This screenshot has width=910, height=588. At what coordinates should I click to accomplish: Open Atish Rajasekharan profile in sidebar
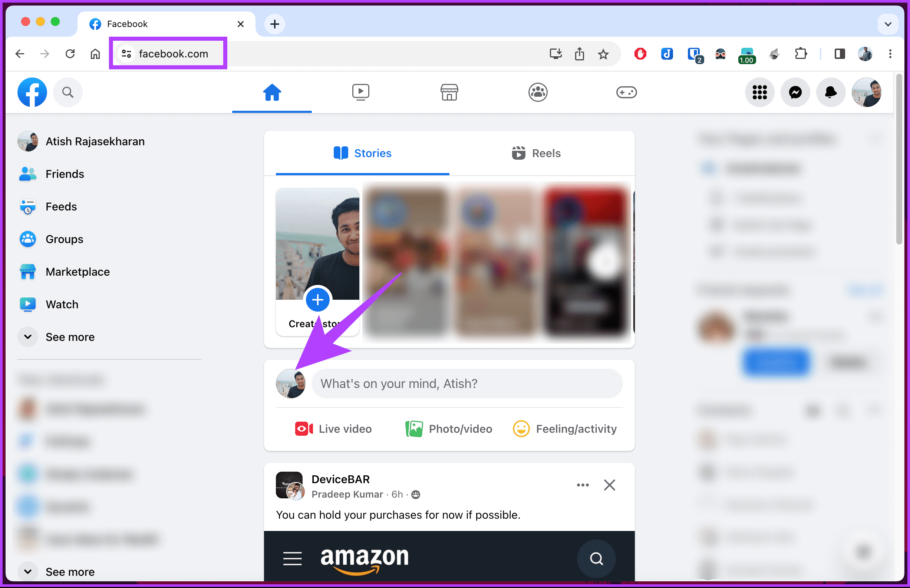pos(109,141)
